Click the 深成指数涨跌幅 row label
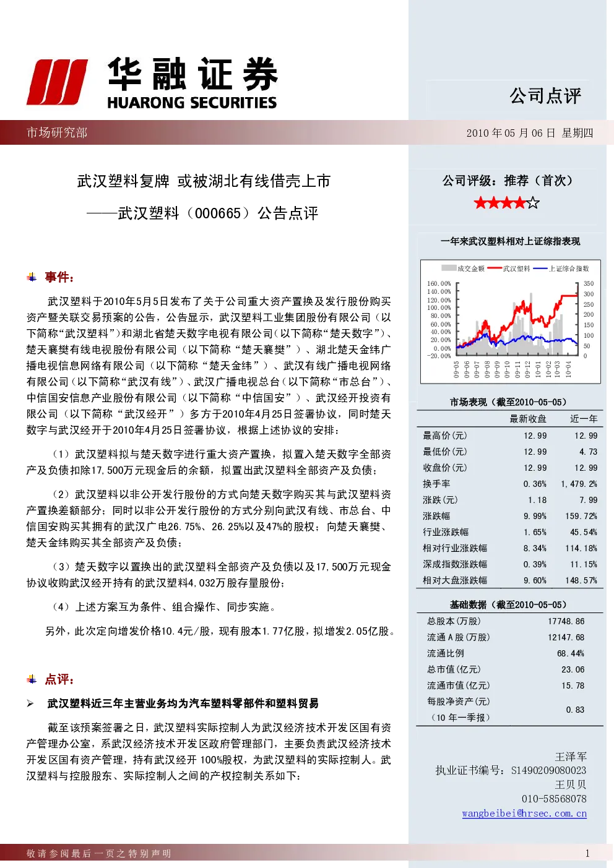This screenshot has width=614, height=868. [455, 564]
